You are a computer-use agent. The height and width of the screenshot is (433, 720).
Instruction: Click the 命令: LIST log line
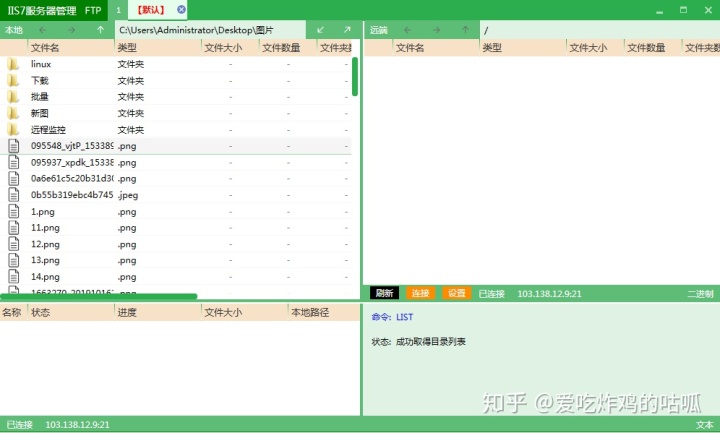(392, 317)
